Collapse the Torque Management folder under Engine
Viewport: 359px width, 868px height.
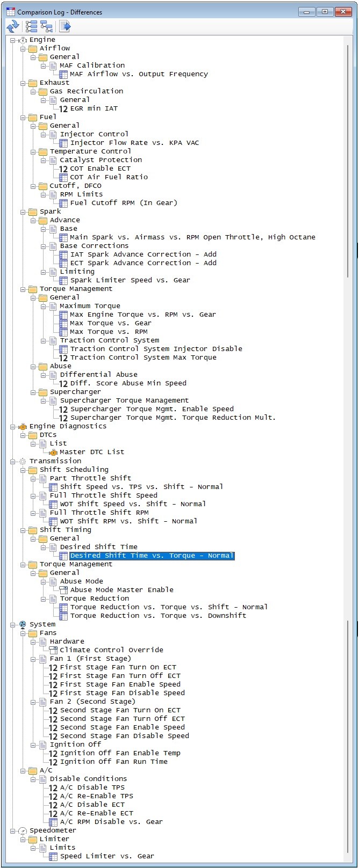click(x=23, y=289)
